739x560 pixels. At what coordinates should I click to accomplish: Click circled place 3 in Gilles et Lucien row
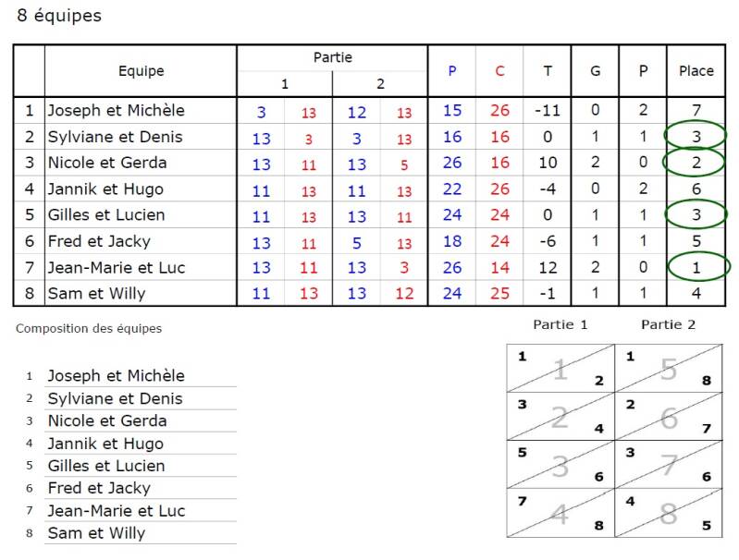pos(696,214)
